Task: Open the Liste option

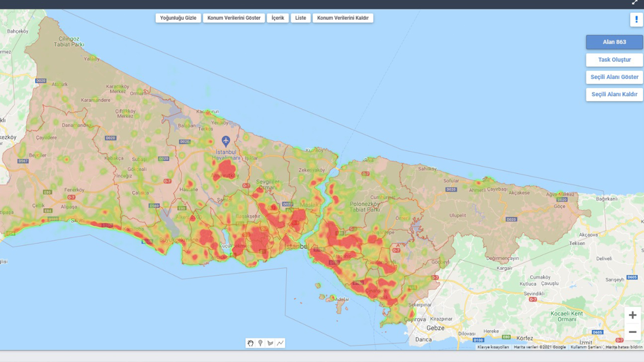Action: point(301,18)
